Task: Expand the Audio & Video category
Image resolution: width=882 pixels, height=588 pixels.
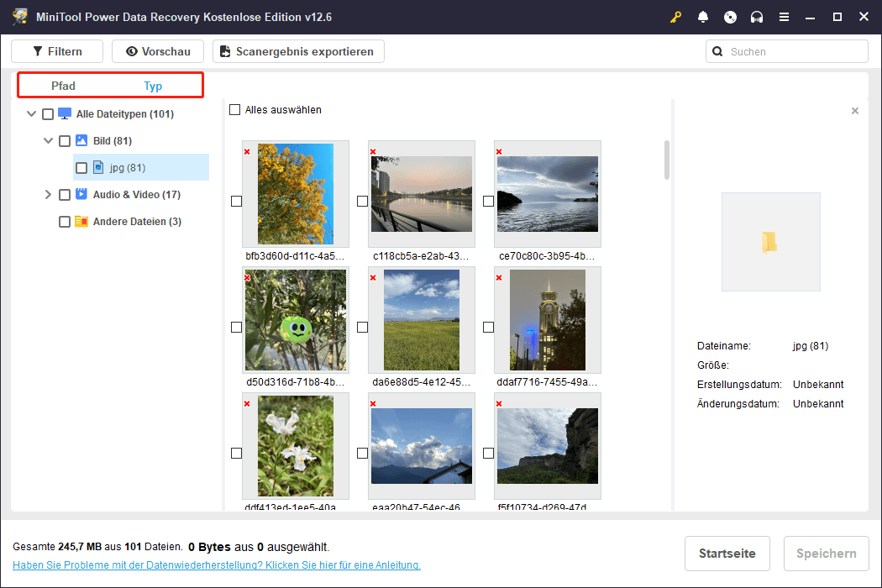Action: point(49,195)
